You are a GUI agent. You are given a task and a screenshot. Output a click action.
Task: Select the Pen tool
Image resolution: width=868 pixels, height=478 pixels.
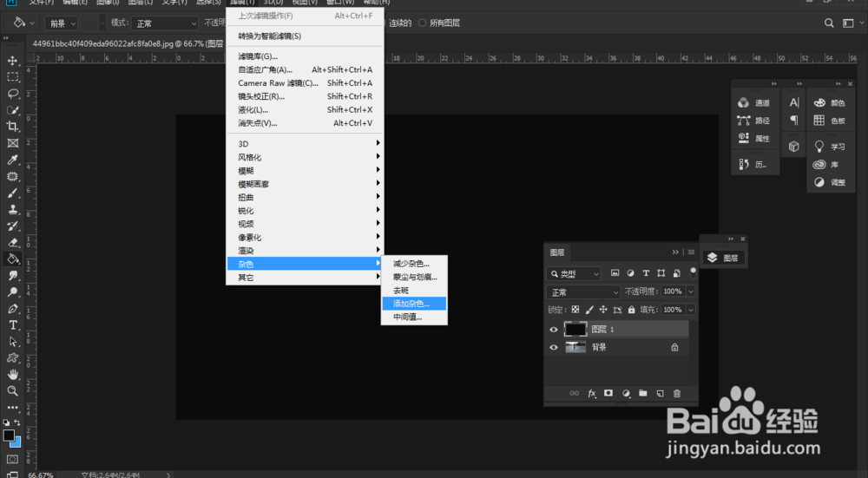(x=13, y=309)
